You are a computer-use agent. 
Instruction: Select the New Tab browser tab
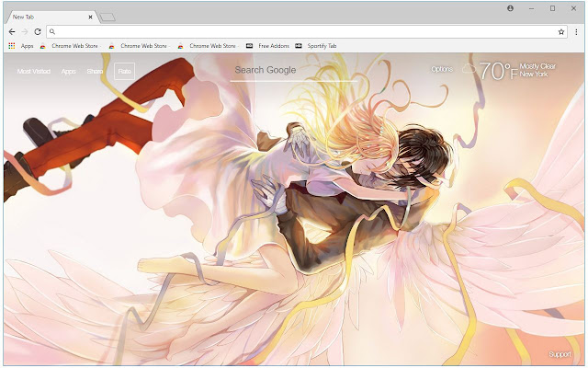coord(51,17)
